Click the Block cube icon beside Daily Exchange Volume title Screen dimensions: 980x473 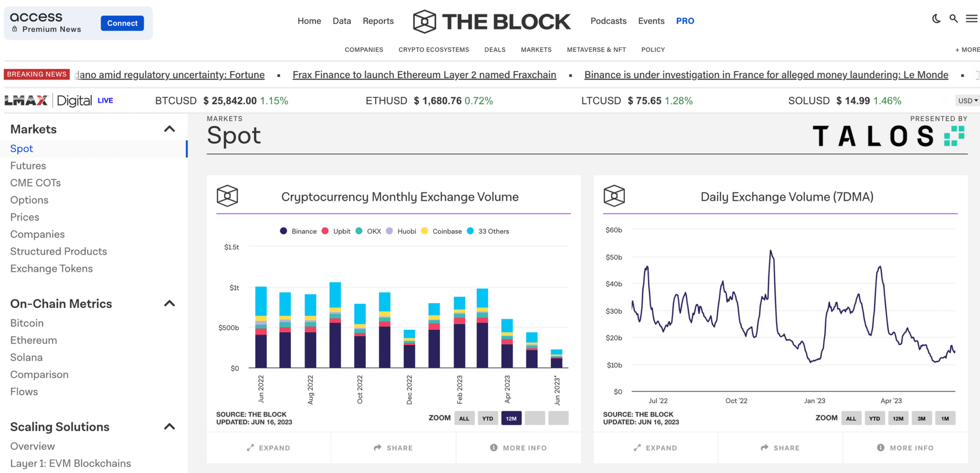point(614,196)
